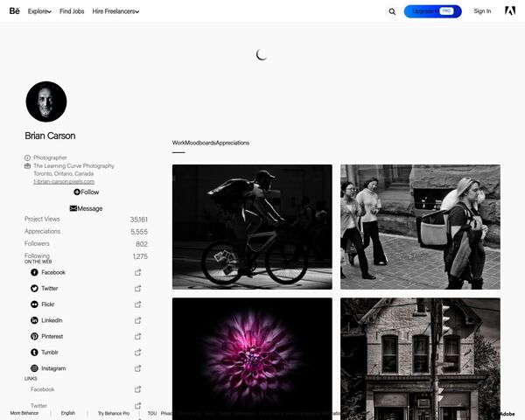
Task: Open the 1-brian-carson.pixels.com link
Action: click(64, 181)
